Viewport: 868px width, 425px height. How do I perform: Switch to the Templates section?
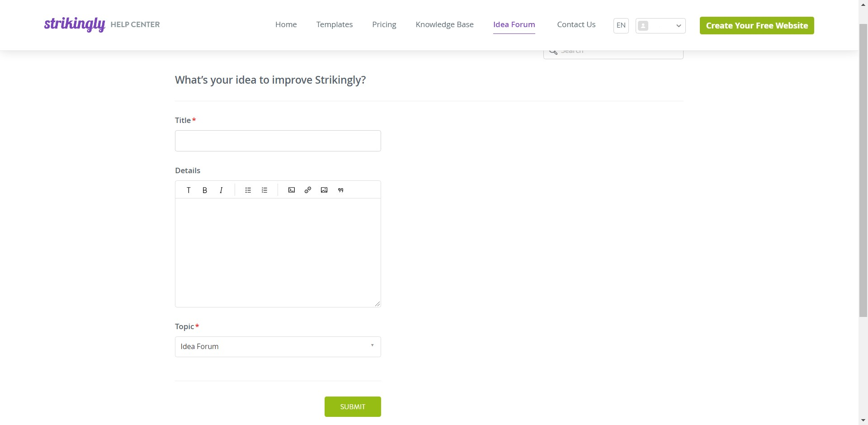point(334,24)
